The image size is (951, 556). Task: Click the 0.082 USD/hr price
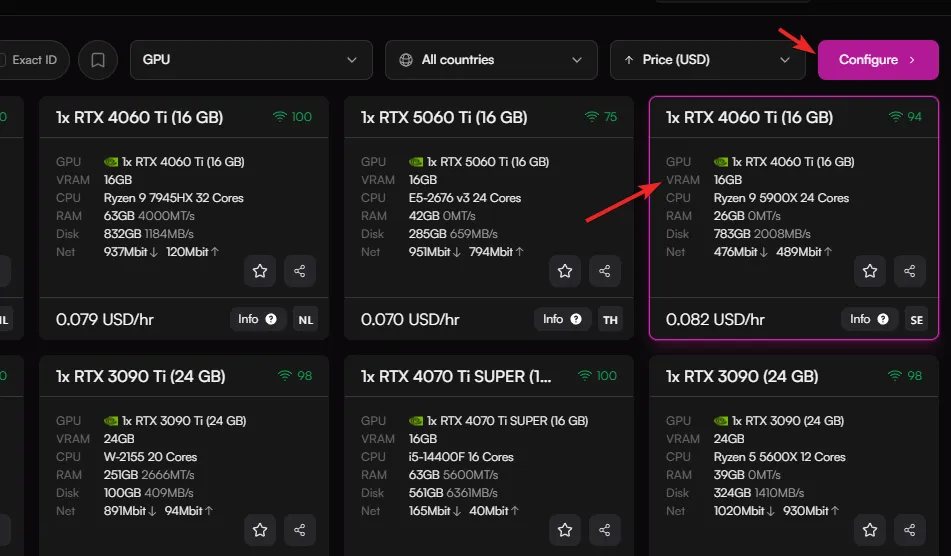[x=716, y=320]
